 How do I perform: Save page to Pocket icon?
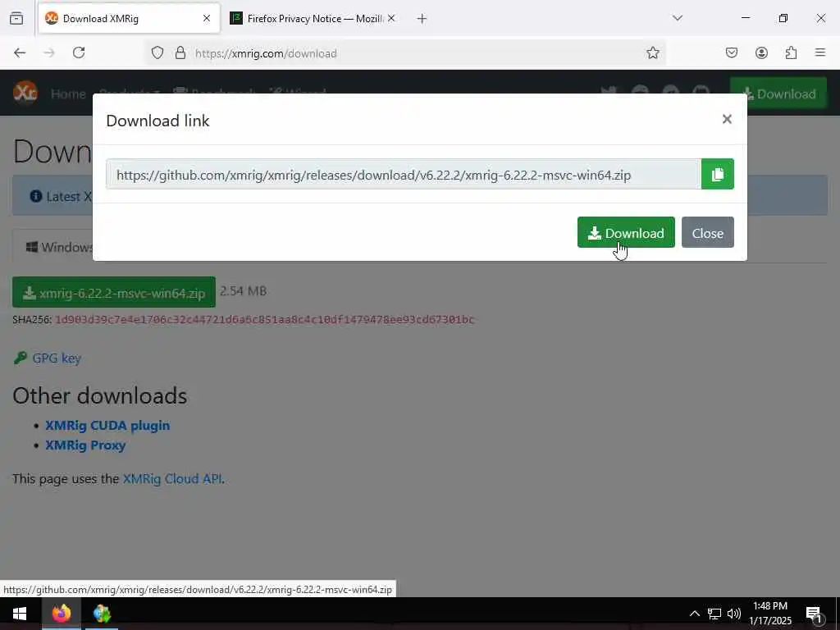point(731,52)
